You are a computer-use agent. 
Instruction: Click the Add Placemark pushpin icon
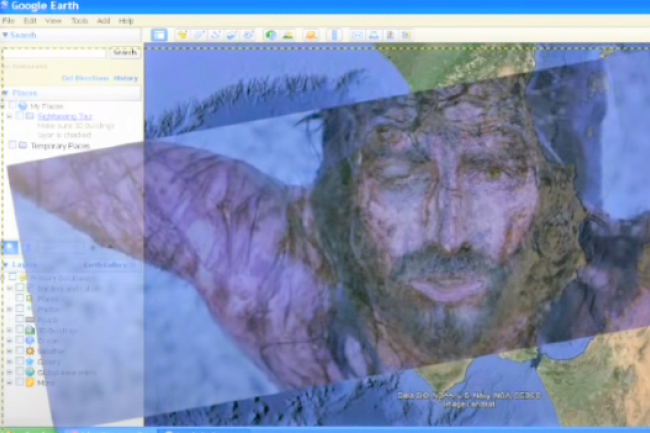coord(183,35)
